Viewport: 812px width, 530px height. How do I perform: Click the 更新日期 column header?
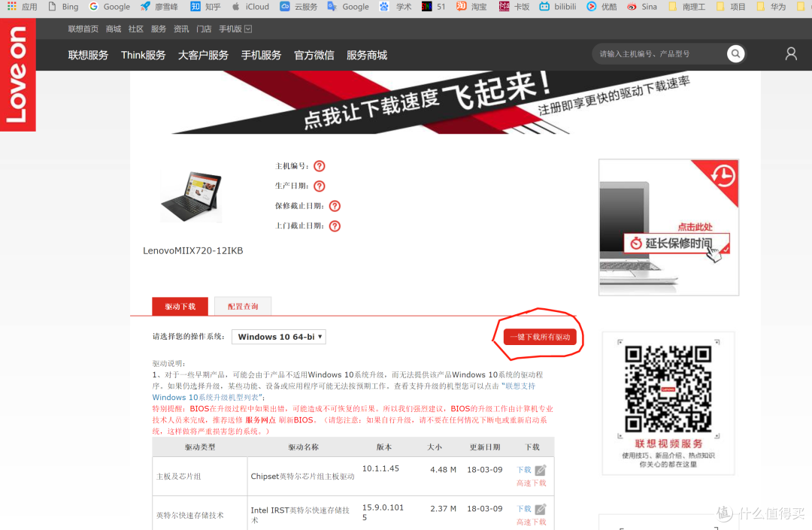485,447
